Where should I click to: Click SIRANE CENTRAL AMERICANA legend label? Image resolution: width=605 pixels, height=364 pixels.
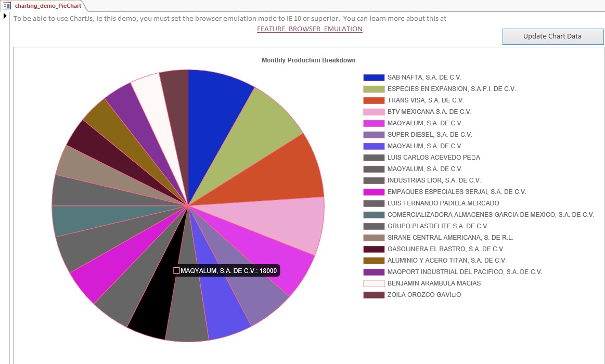click(x=450, y=238)
